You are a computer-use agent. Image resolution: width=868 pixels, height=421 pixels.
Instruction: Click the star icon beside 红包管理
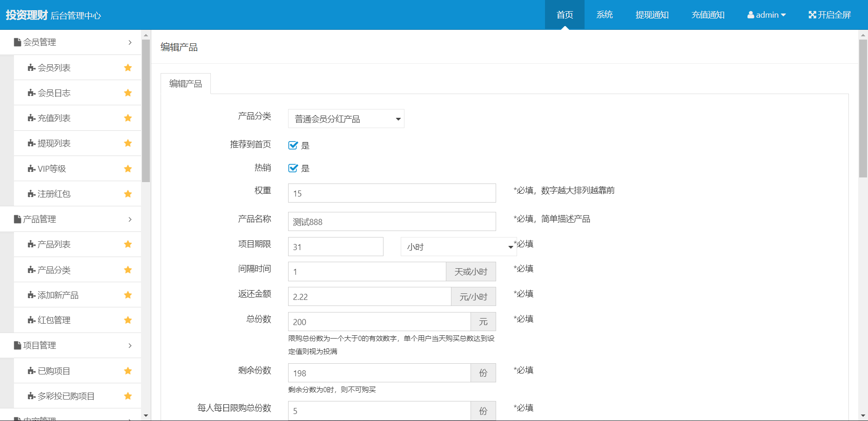pos(128,320)
